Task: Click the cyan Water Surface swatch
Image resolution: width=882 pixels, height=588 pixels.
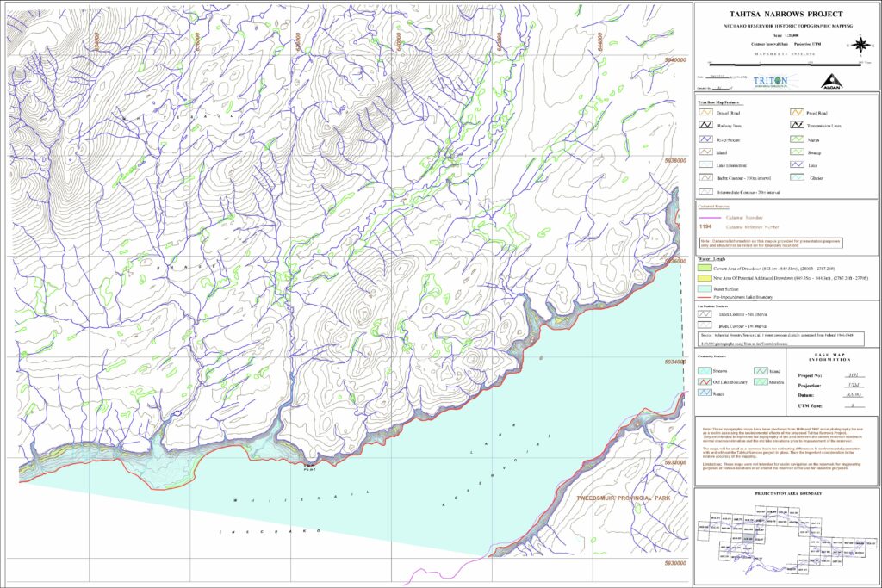Action: coord(704,289)
